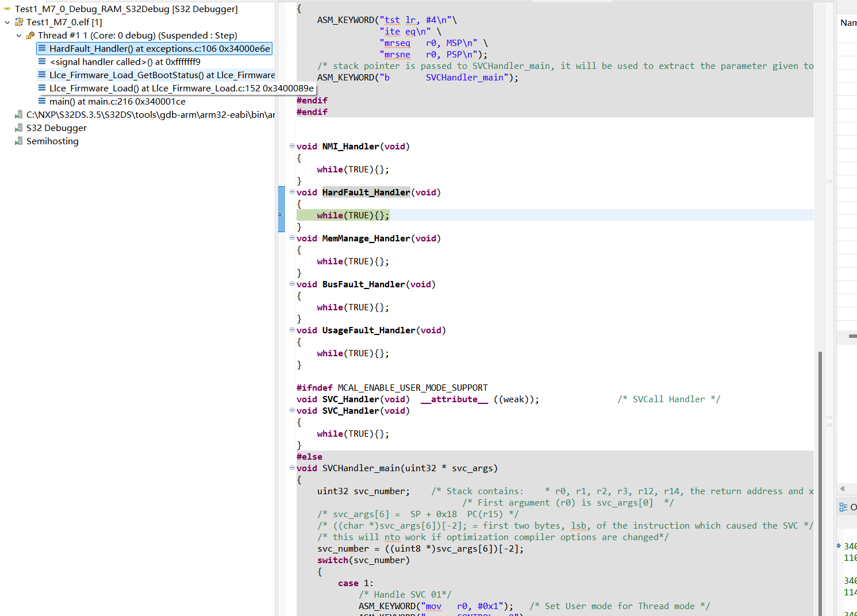This screenshot has width=857, height=616.
Task: Click the 'case 1:' line
Action: point(356,583)
